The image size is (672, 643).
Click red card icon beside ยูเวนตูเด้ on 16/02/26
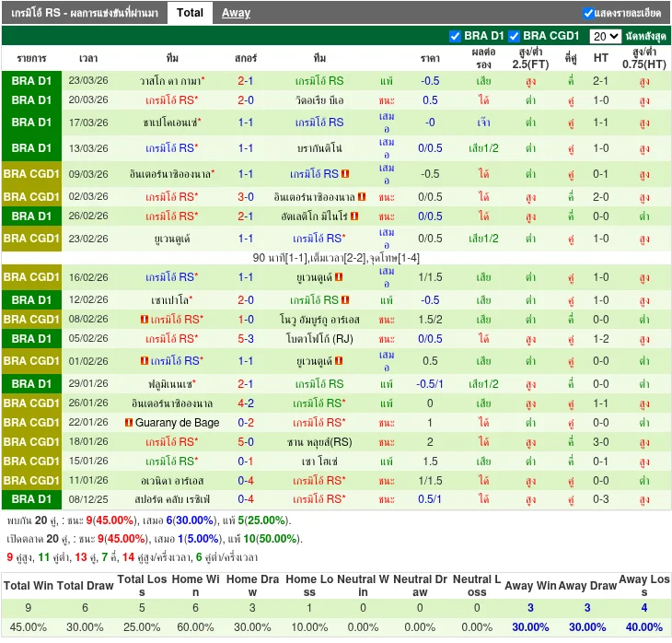pos(339,277)
